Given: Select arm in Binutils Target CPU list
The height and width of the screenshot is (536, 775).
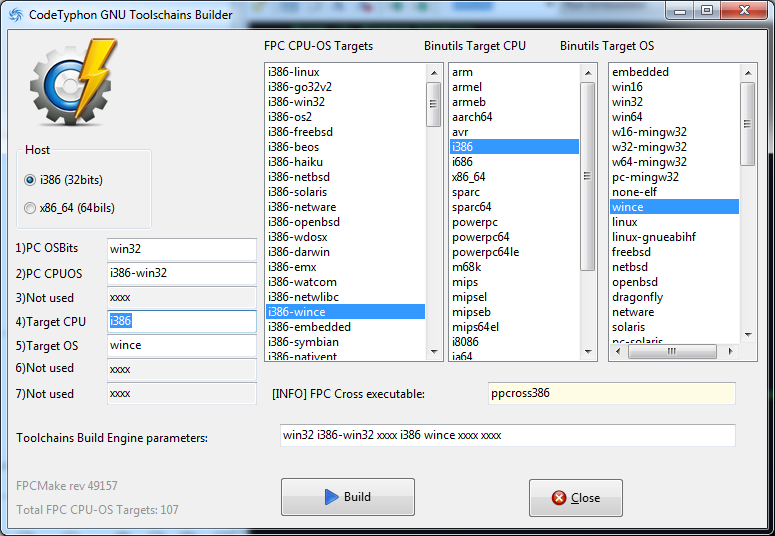Looking at the screenshot, I should click(515, 72).
